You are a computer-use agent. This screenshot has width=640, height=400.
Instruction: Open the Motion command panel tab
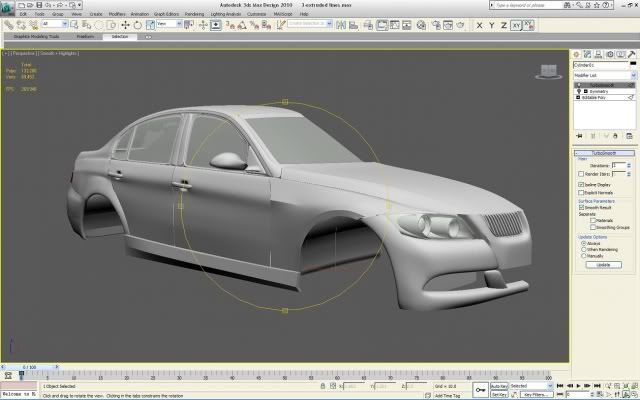coord(610,54)
